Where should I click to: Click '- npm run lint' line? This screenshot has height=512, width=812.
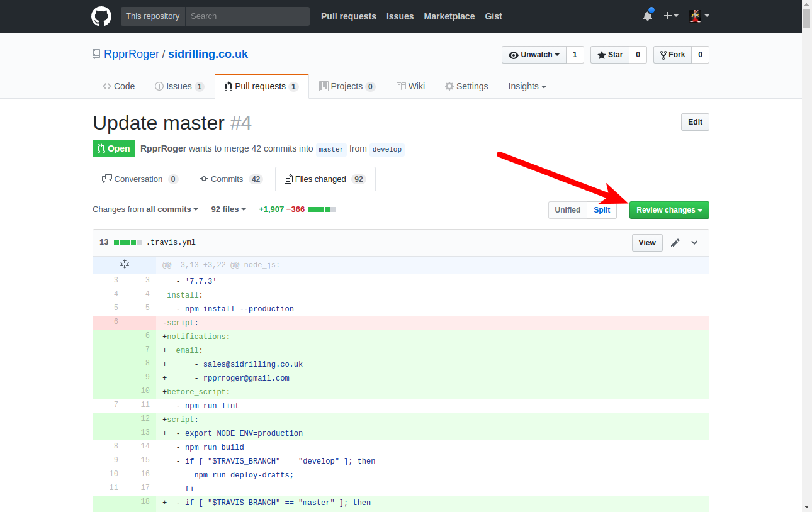401,406
